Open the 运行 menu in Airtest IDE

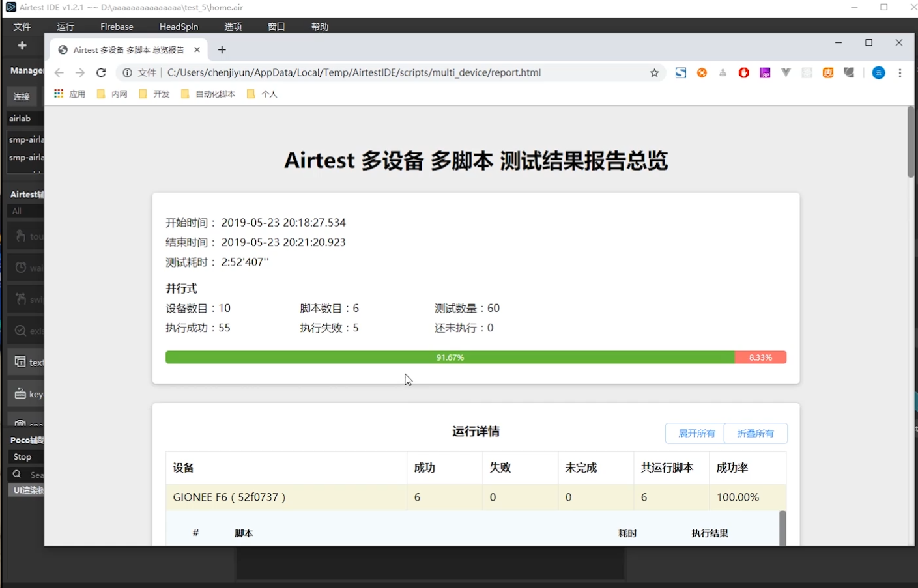(x=66, y=27)
